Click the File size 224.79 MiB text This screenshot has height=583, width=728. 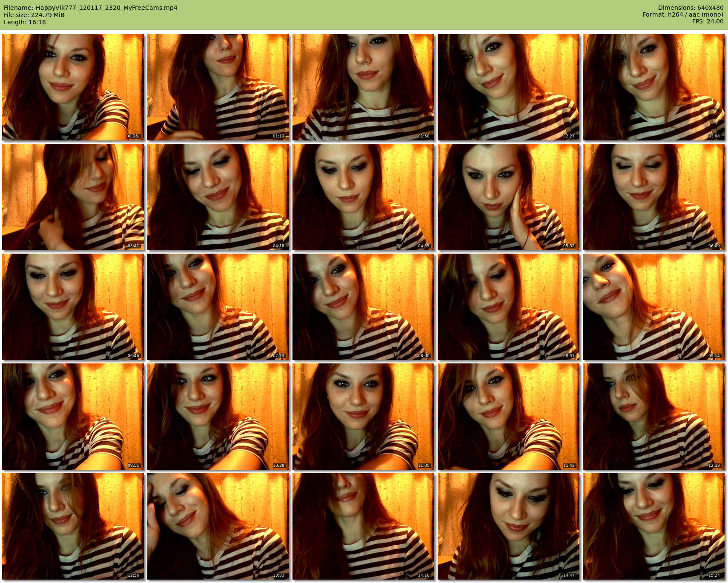(34, 15)
